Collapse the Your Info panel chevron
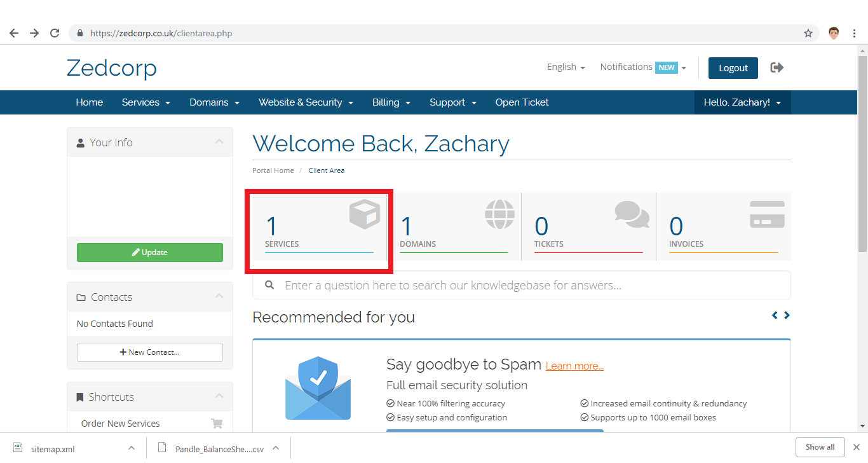The height and width of the screenshot is (463, 868). click(x=219, y=141)
